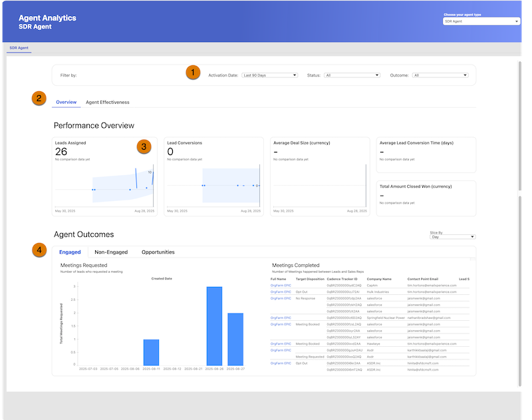The width and height of the screenshot is (532, 420).
Task: Open OrgFarm EPIC link in No Response row
Action: (x=281, y=298)
